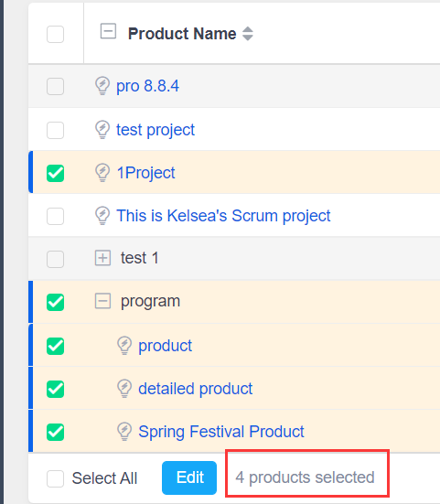The height and width of the screenshot is (504, 440).
Task: Sort by Product Name using sort arrows
Action: pyautogui.click(x=248, y=34)
